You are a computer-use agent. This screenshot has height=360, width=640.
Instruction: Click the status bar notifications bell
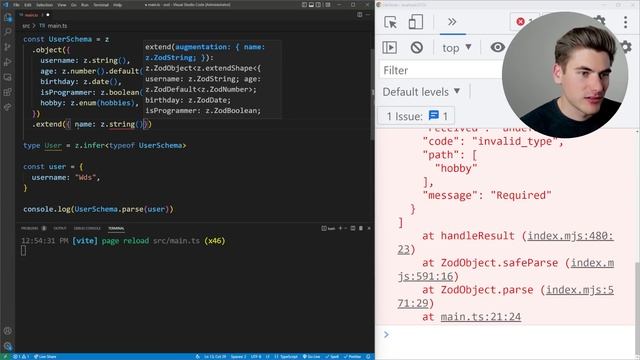(368, 356)
